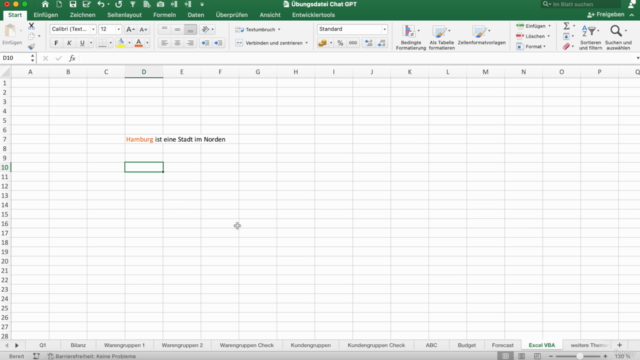Viewport: 640px width, 360px height.
Task: Expand the Textumbruch dropdown arrow
Action: [x=279, y=29]
